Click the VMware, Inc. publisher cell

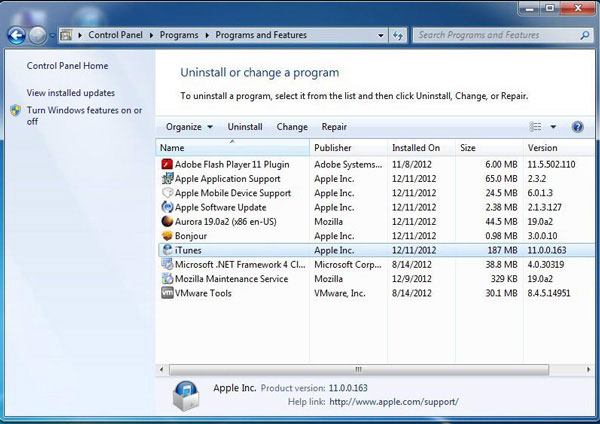tap(340, 293)
